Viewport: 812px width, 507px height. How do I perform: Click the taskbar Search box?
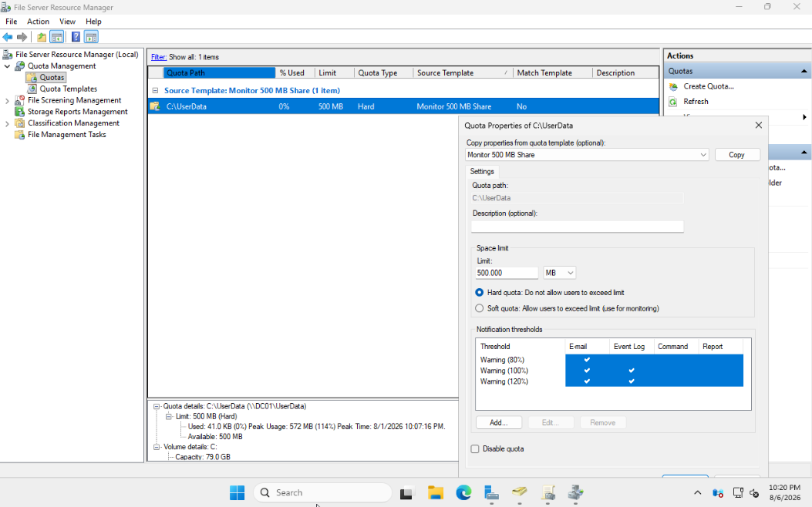coord(322,492)
